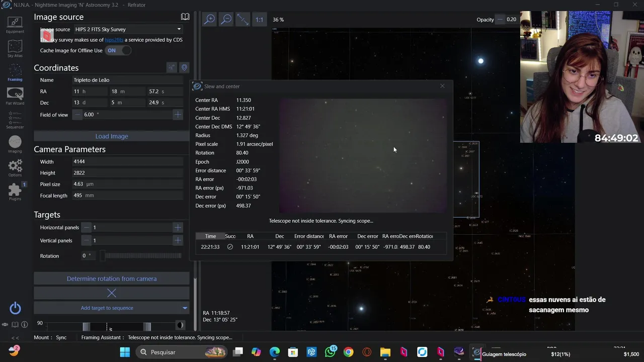Collapse sidebar with << arrows
Image resolution: width=644 pixels, height=362 pixels.
[x=15, y=337]
